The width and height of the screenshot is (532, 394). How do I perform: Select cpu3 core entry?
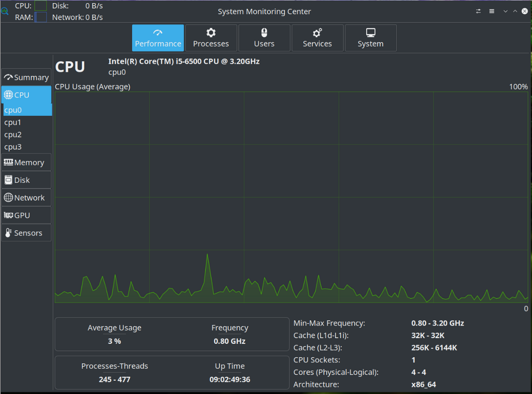pos(28,147)
